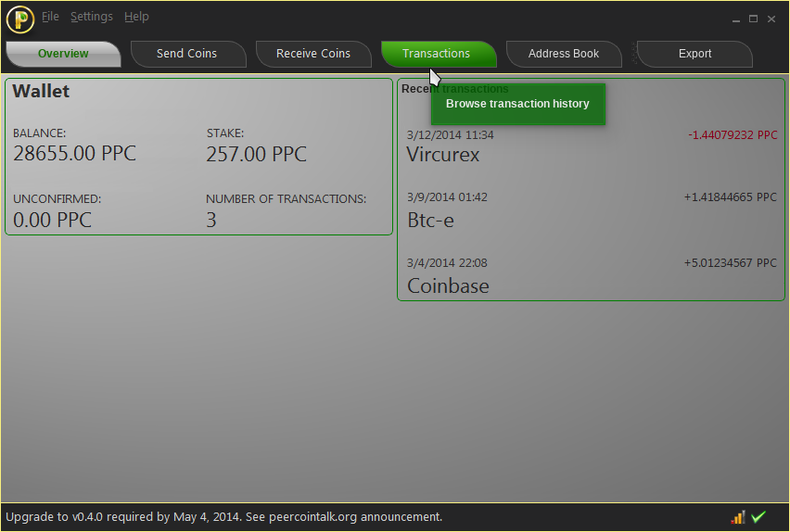Open the Receive Coins tab
The height and width of the screenshot is (532, 790).
(313, 54)
